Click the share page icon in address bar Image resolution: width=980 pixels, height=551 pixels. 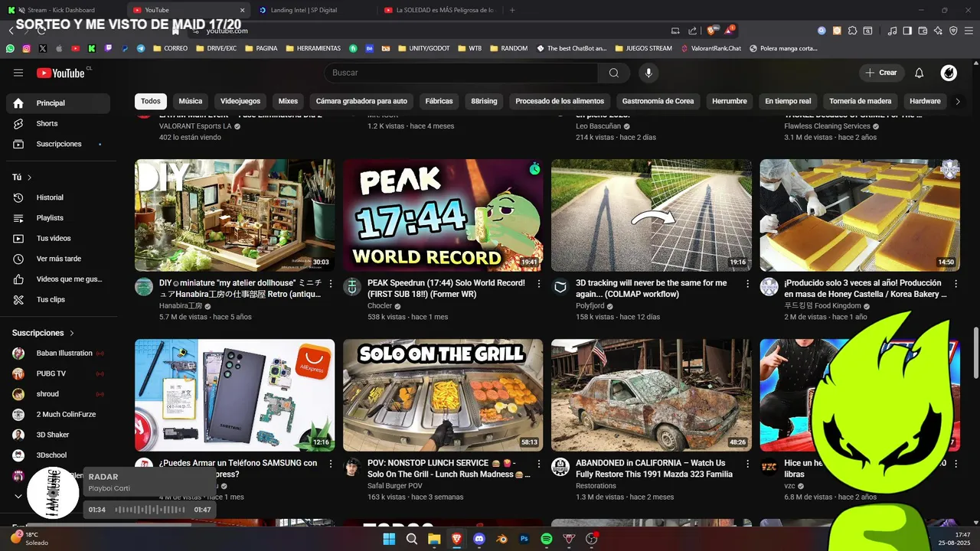click(693, 31)
